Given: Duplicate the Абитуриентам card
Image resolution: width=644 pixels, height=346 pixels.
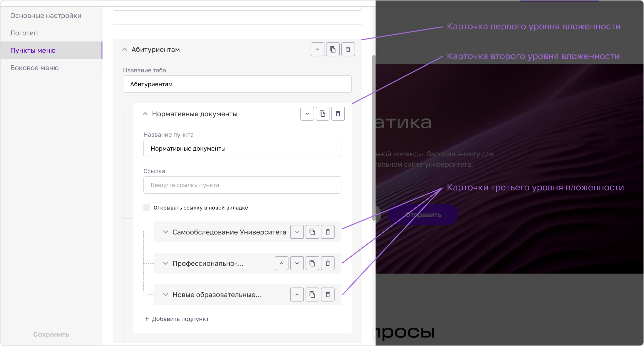Looking at the screenshot, I should [333, 49].
